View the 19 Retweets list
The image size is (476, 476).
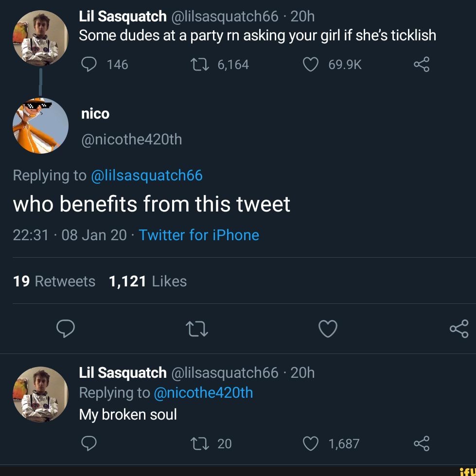(x=54, y=282)
